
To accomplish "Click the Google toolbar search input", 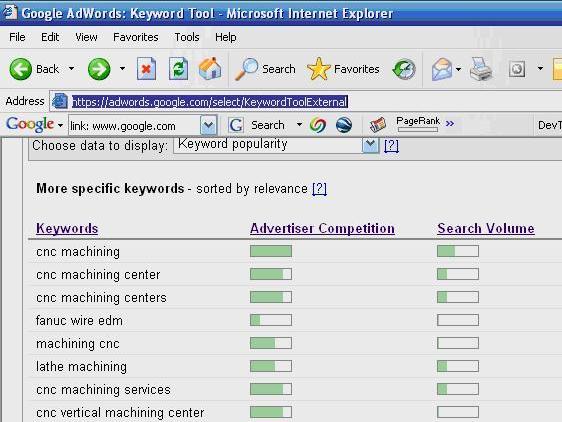I will [x=134, y=126].
